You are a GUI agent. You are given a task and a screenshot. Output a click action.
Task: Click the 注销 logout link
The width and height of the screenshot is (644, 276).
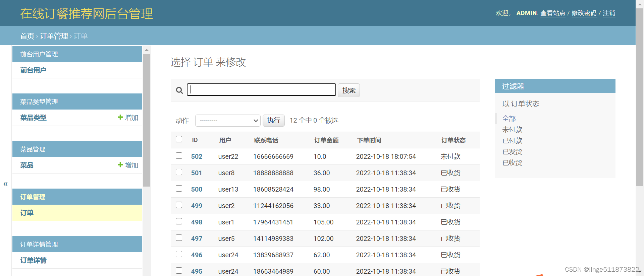coord(609,13)
